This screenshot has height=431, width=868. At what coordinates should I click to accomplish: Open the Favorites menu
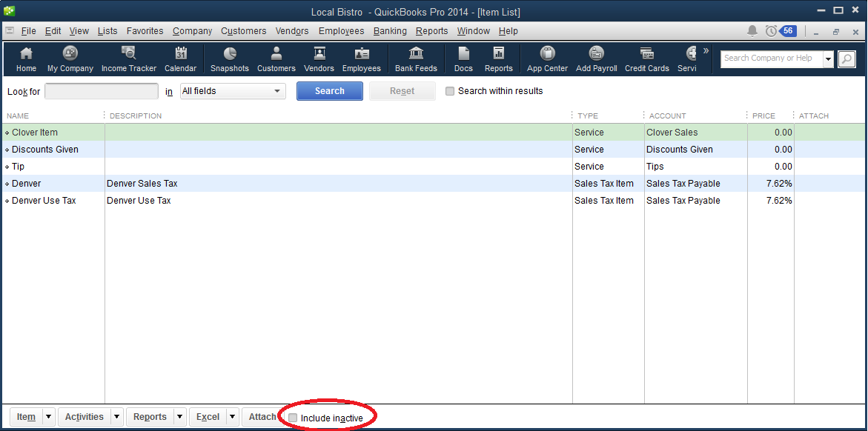pyautogui.click(x=145, y=31)
